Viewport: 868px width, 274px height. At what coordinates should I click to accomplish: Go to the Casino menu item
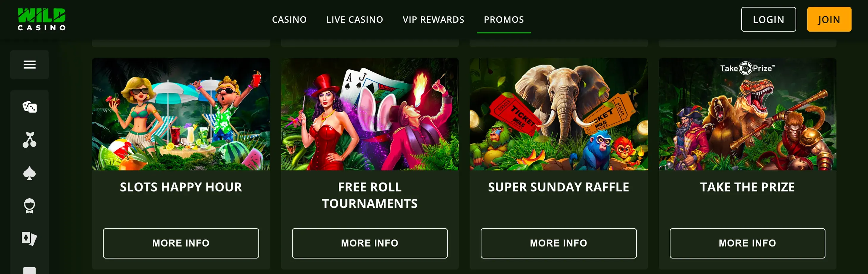pos(289,20)
